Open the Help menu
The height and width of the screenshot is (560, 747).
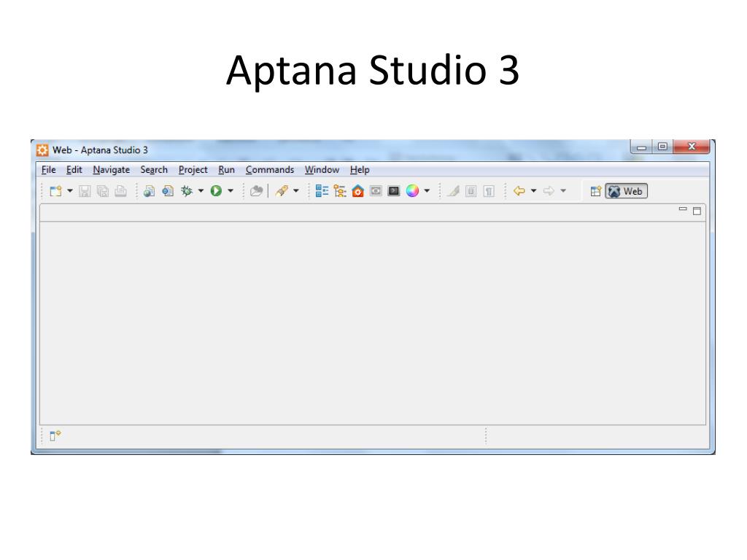tap(360, 169)
